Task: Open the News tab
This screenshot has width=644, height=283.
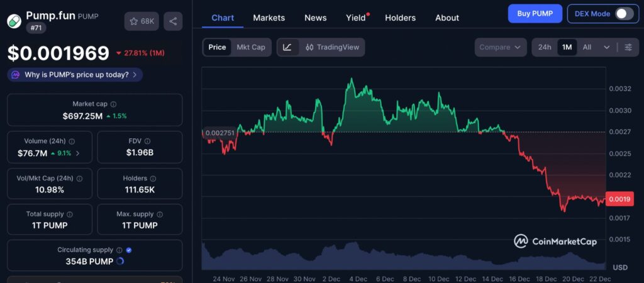Action: (316, 18)
